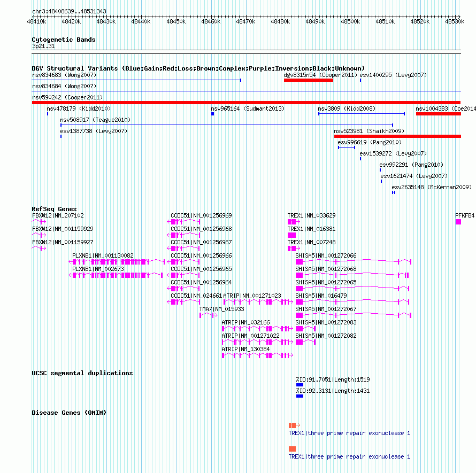The height and width of the screenshot is (473, 476).
Task: Click the small blue square of nsv965164
Action: pyautogui.click(x=212, y=114)
